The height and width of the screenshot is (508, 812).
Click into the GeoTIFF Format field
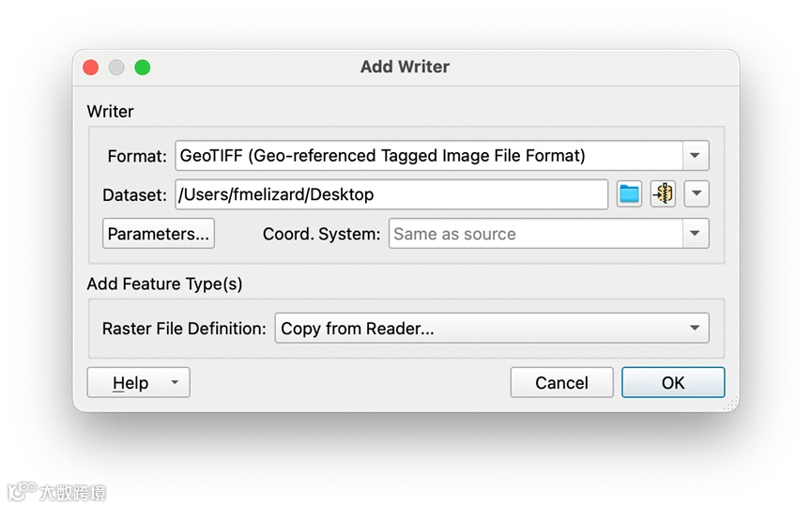click(428, 156)
